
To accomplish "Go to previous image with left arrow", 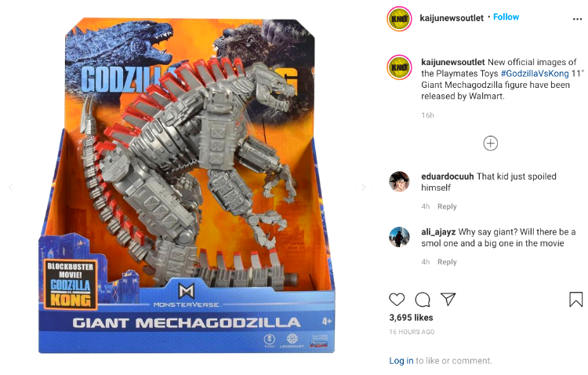I will click(x=11, y=187).
